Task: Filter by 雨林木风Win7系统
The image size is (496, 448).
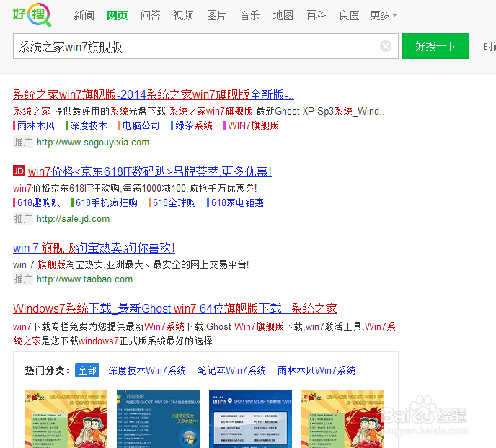Action: click(x=316, y=370)
